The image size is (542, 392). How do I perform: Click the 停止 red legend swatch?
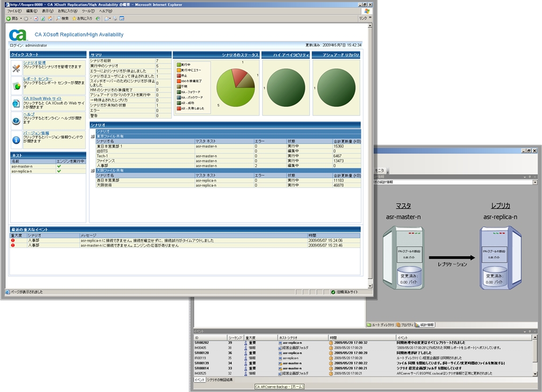179,76
